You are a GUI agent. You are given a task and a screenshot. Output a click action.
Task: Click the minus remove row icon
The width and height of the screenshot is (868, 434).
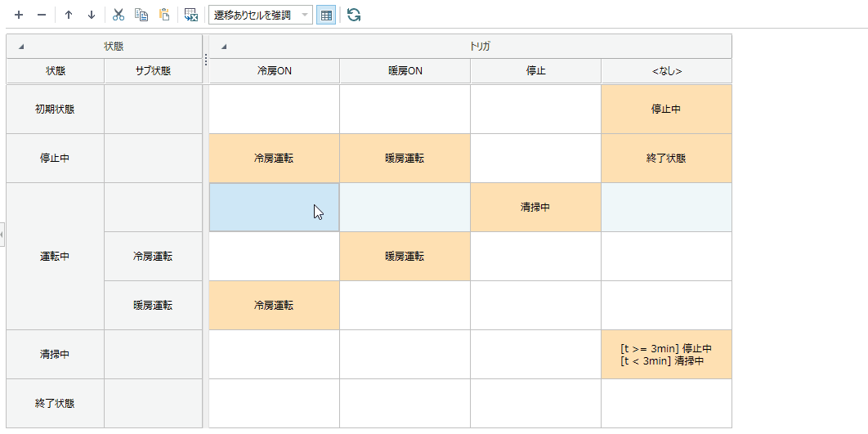coord(42,15)
